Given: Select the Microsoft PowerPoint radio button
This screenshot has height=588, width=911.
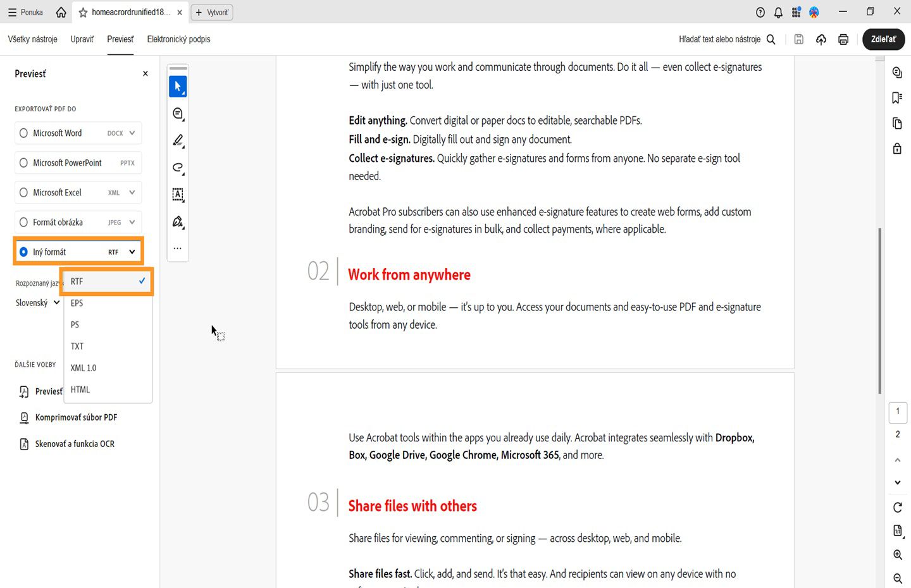Looking at the screenshot, I should pos(23,163).
